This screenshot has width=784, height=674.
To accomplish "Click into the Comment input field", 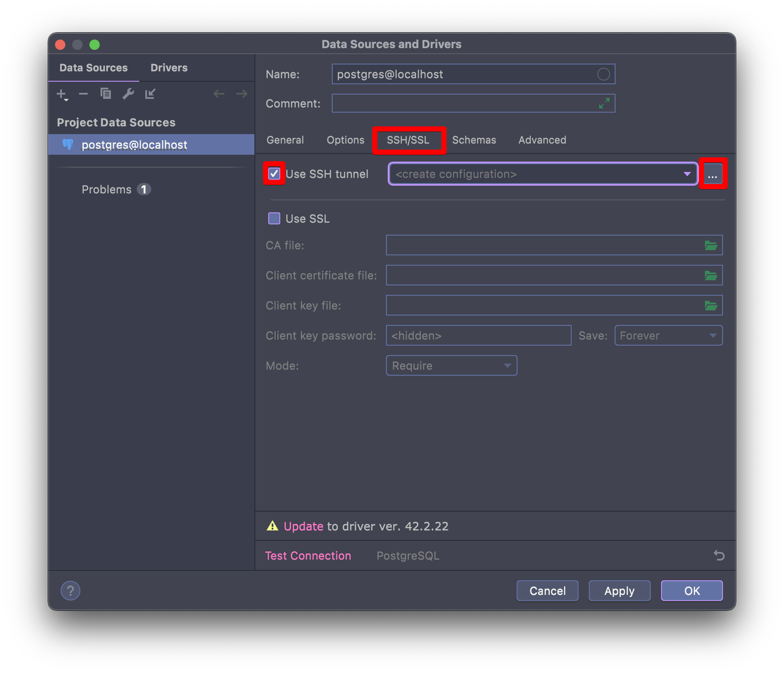I will click(x=473, y=103).
